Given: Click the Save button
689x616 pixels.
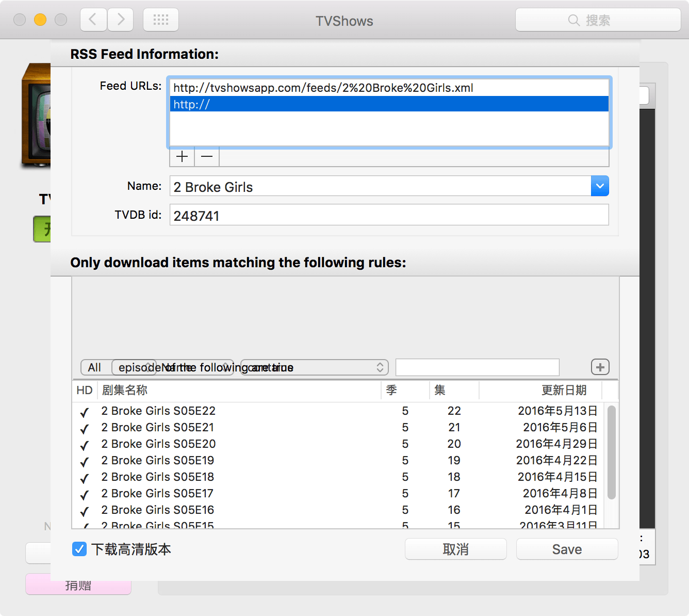Looking at the screenshot, I should (567, 549).
